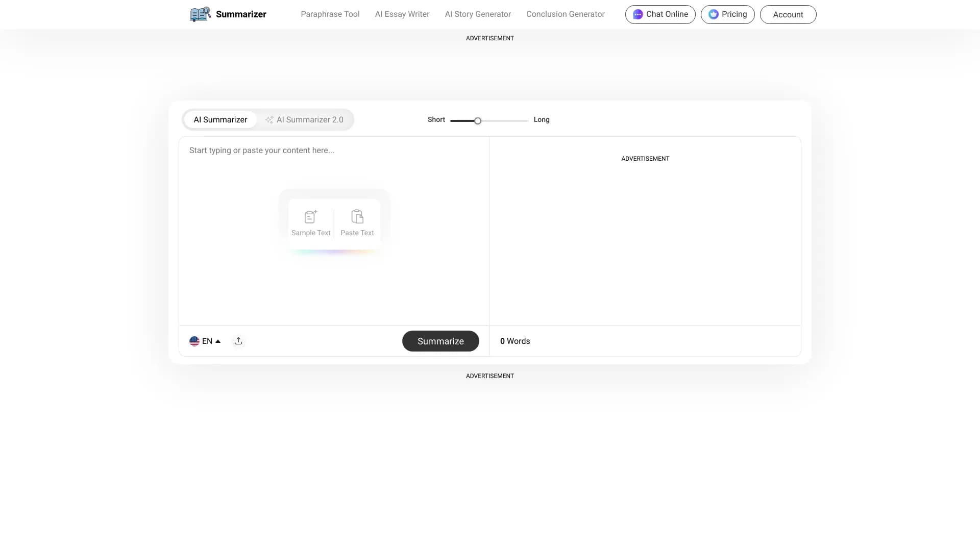Select the Sample Text clipboard icon
The height and width of the screenshot is (551, 980).
[310, 216]
